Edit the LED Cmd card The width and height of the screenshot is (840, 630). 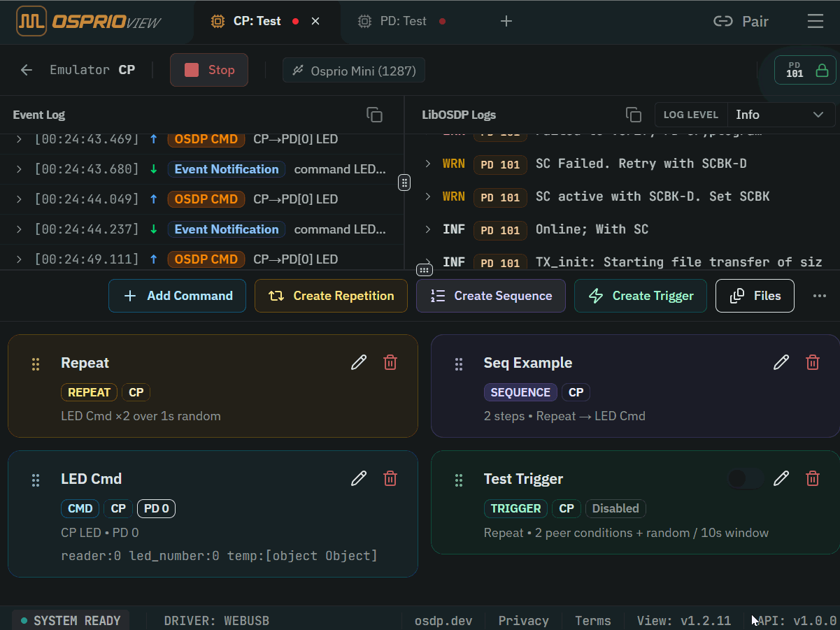[359, 478]
